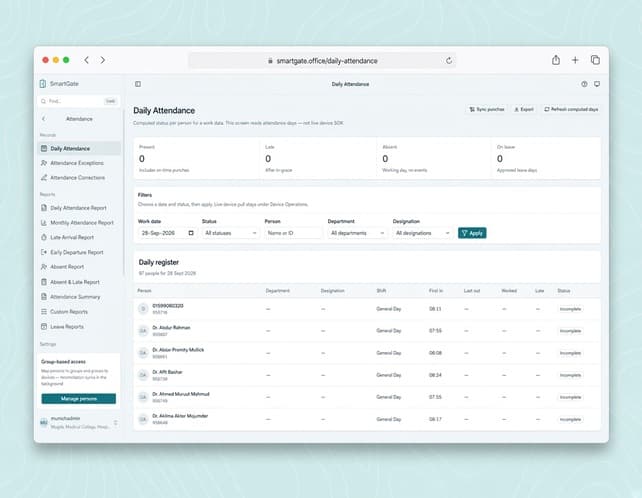Image resolution: width=642 pixels, height=498 pixels.
Task: Click first in time 07:55 for Dr. Abdur Rahman
Action: [435, 331]
